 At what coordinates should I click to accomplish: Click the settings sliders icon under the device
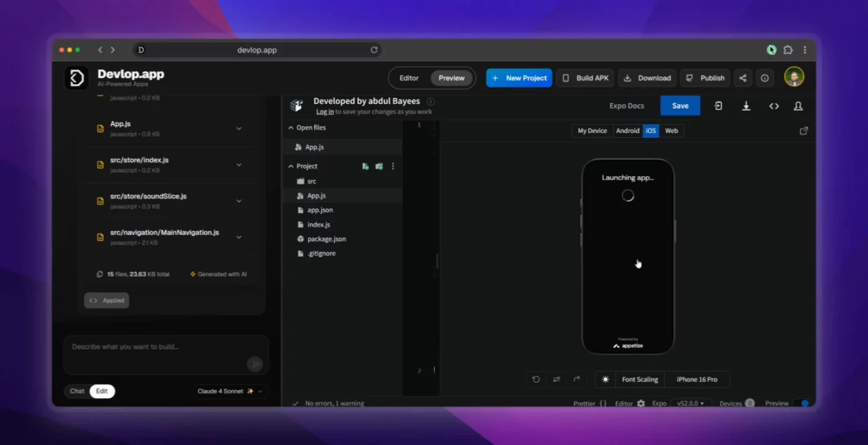pyautogui.click(x=556, y=379)
